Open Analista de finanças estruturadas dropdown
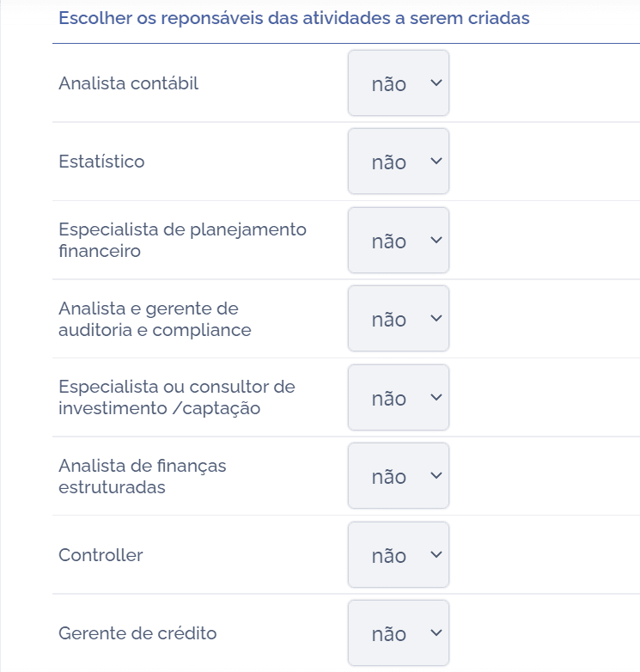This screenshot has width=640, height=672. coord(398,476)
